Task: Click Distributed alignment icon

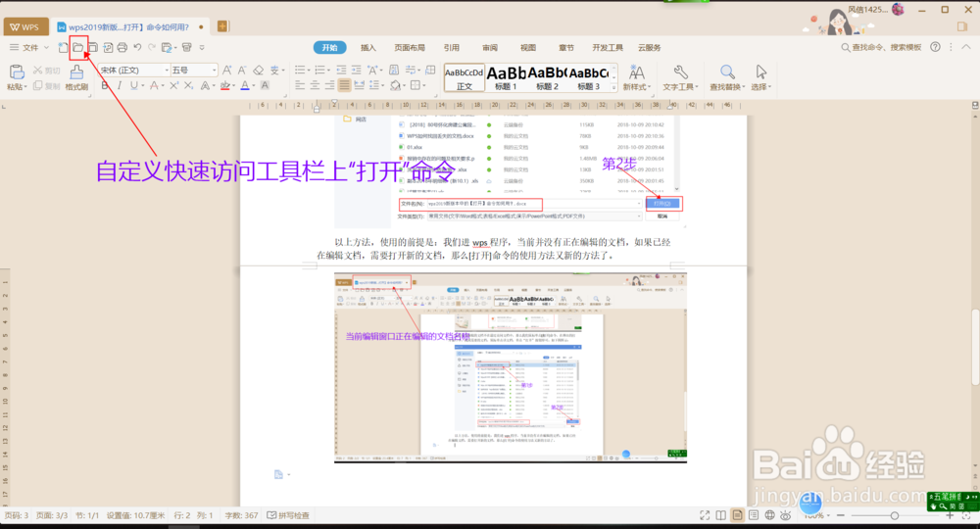Action: pos(360,85)
